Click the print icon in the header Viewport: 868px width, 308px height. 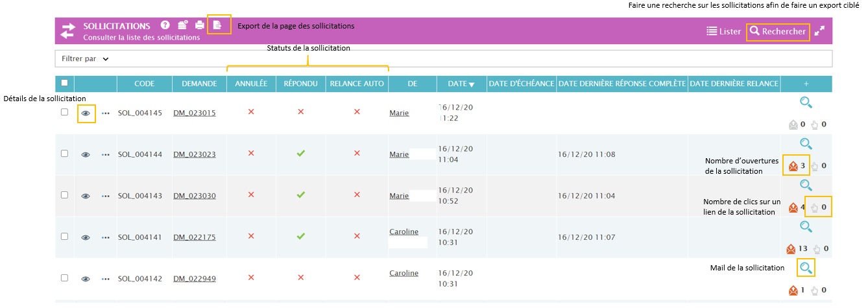(200, 25)
